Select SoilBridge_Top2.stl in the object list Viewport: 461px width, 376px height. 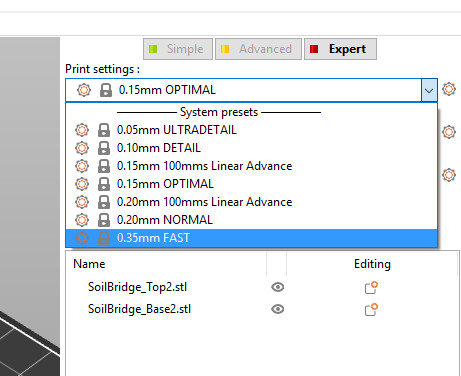pos(137,287)
